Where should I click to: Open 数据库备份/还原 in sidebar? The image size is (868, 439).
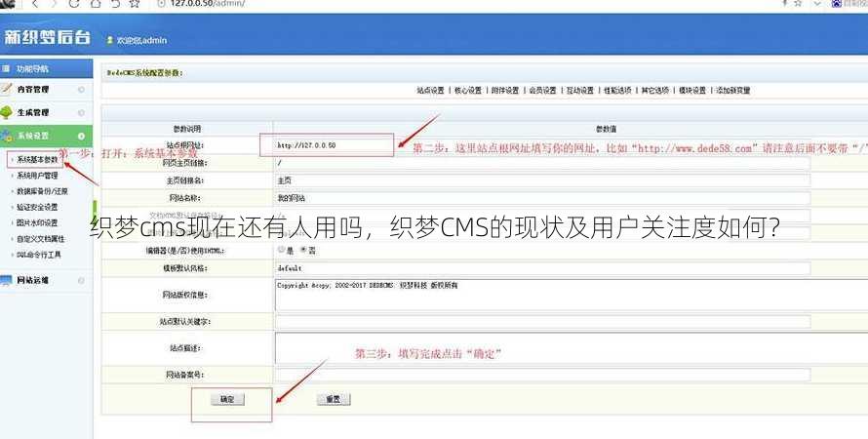click(42, 191)
